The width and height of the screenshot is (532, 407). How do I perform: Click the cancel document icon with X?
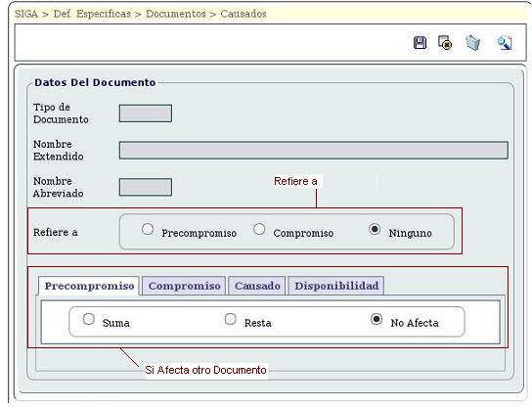445,43
